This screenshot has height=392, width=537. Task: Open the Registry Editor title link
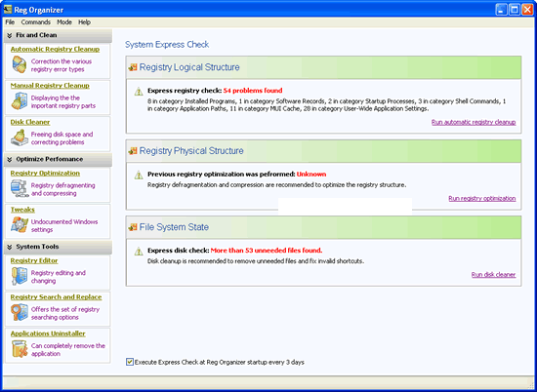34,260
